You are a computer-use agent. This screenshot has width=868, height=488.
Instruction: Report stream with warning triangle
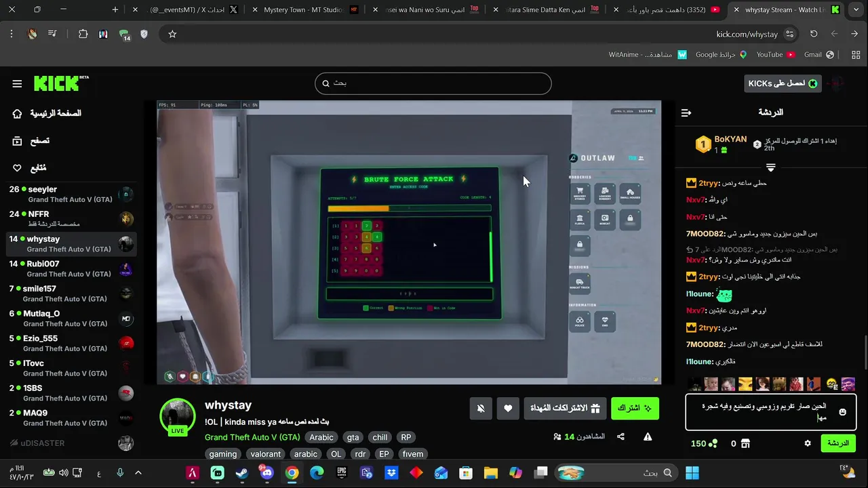pyautogui.click(x=648, y=436)
